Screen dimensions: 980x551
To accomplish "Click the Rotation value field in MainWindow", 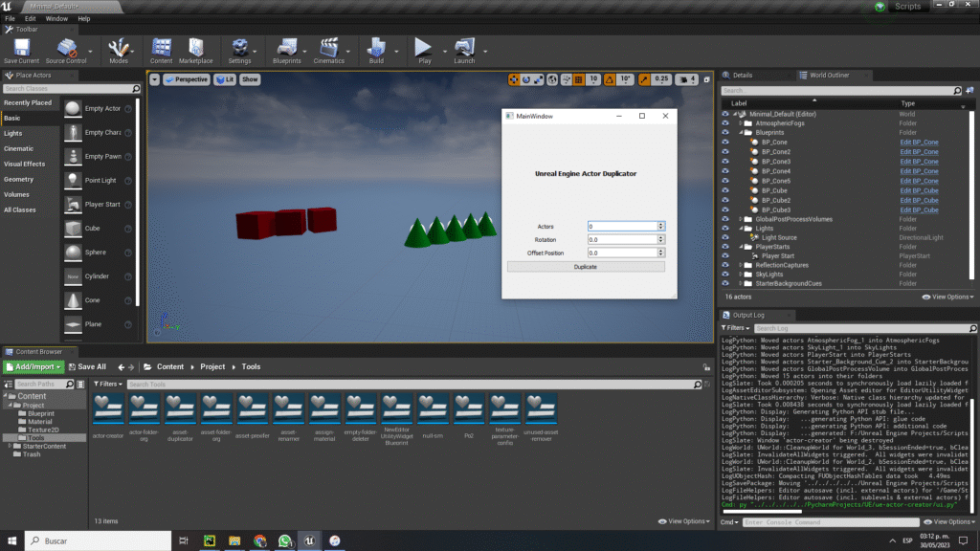I will point(622,240).
